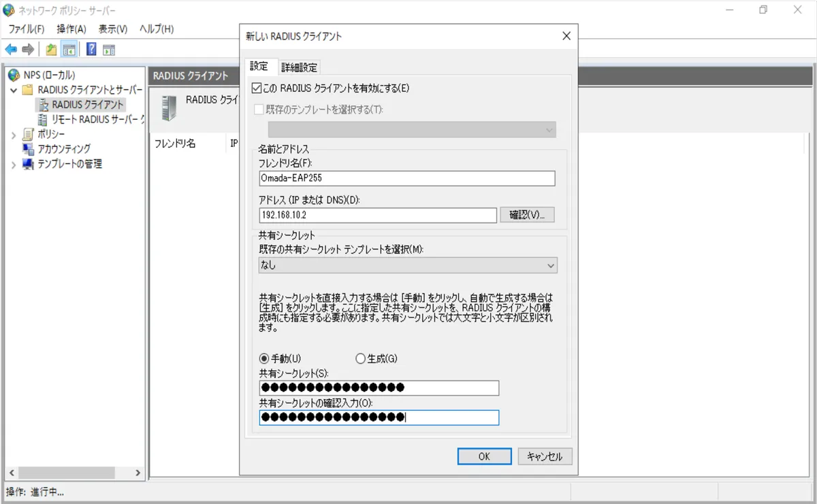Open the ヘルプ(H) menu
The width and height of the screenshot is (817, 504).
click(157, 29)
